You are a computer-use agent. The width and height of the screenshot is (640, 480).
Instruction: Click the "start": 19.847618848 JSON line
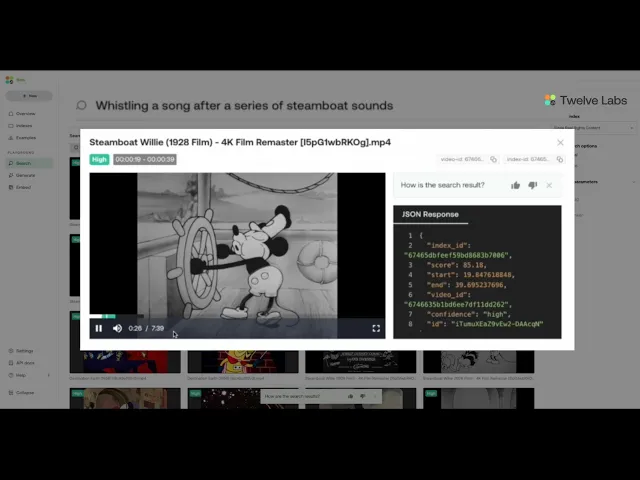[x=471, y=275]
